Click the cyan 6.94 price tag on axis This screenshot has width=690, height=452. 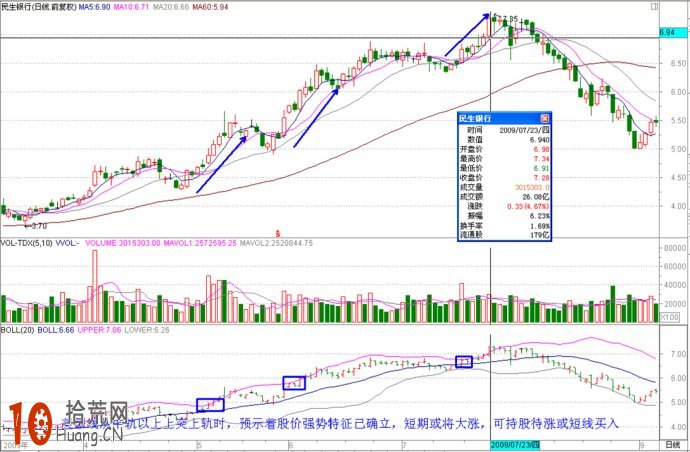tap(673, 33)
